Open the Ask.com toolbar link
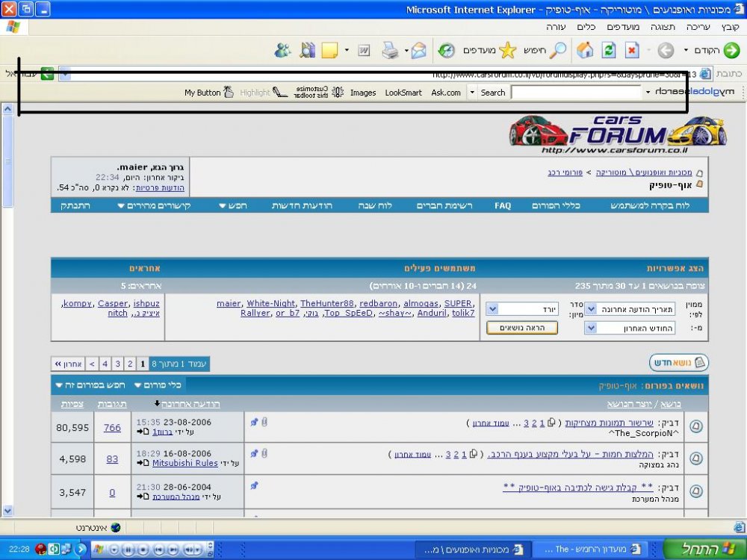The image size is (747, 560). coord(446,93)
